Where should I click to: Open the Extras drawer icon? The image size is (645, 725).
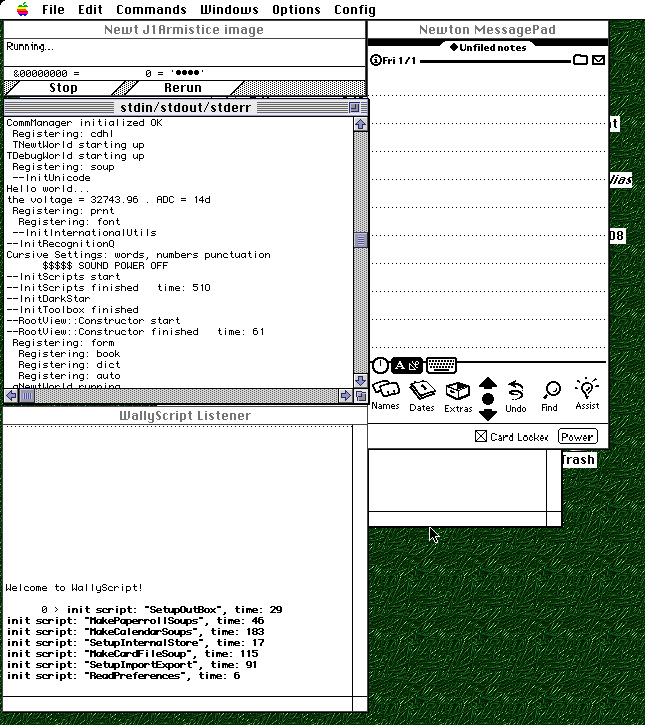[x=458, y=397]
